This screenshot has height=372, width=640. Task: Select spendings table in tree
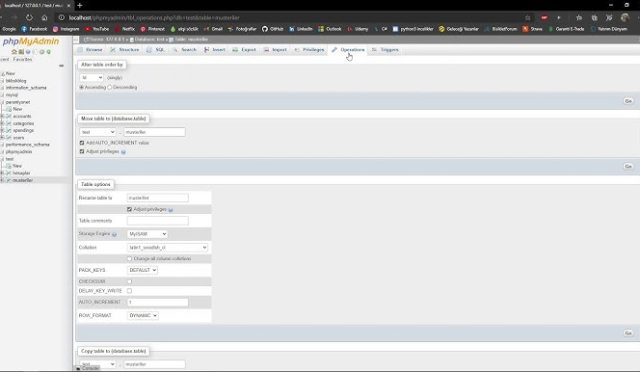pyautogui.click(x=23, y=130)
